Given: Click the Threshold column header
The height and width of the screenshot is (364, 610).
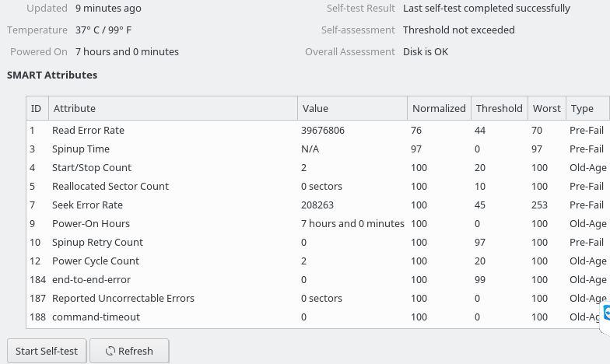Looking at the screenshot, I should point(499,109).
